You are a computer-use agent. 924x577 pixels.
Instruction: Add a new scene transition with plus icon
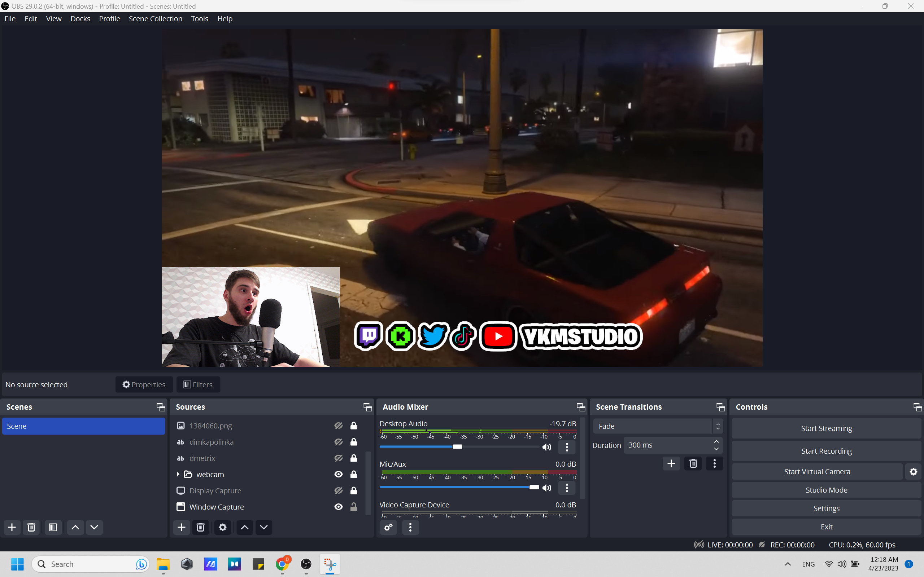pyautogui.click(x=671, y=463)
